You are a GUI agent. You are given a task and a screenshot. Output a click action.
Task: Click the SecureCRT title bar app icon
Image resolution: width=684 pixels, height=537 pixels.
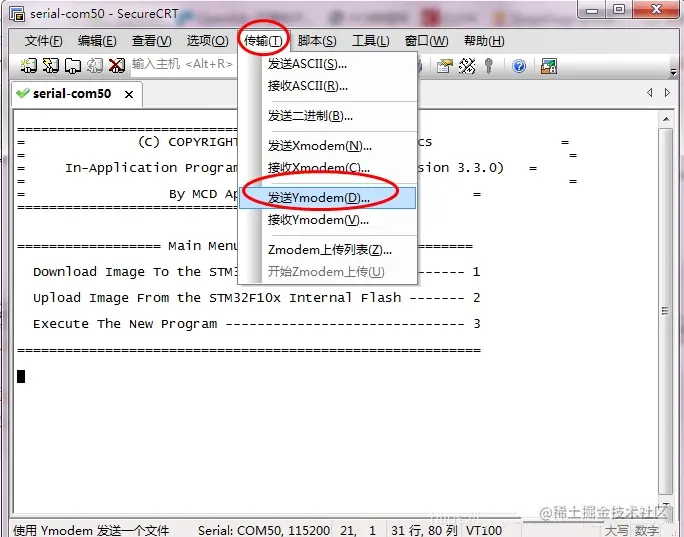pyautogui.click(x=17, y=14)
